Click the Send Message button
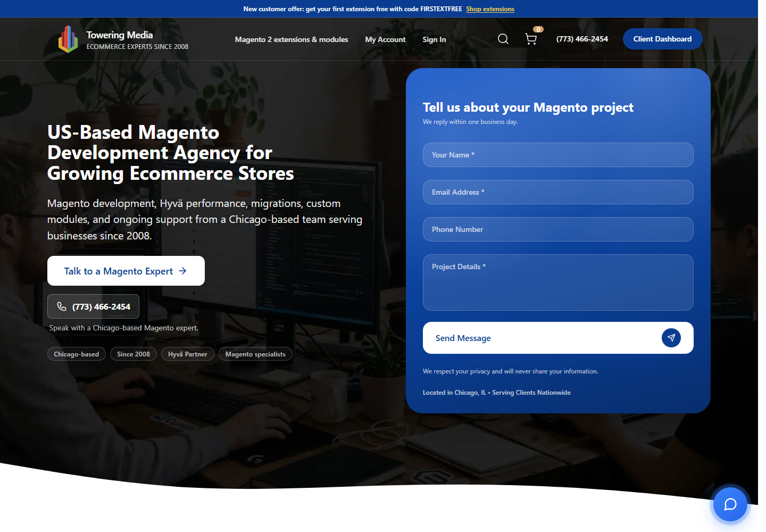 tap(558, 338)
